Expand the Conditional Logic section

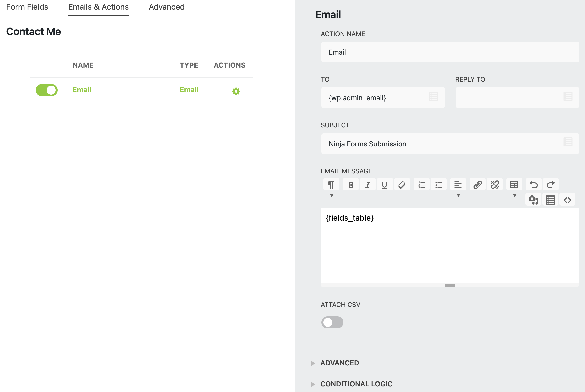pyautogui.click(x=356, y=384)
